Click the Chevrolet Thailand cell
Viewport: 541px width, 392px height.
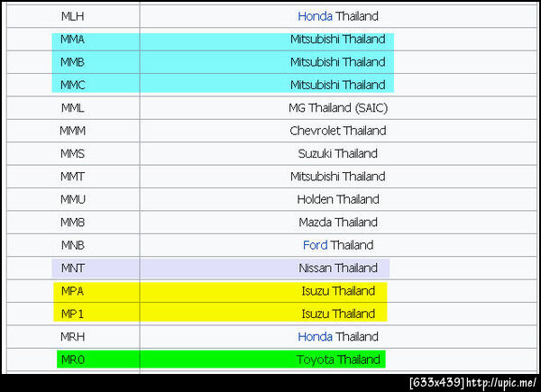[338, 131]
